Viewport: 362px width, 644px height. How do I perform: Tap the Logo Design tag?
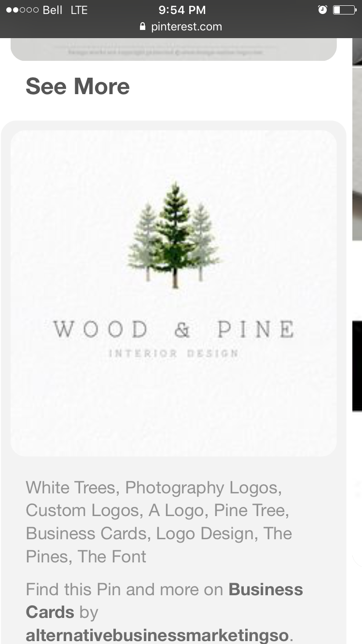point(205,533)
